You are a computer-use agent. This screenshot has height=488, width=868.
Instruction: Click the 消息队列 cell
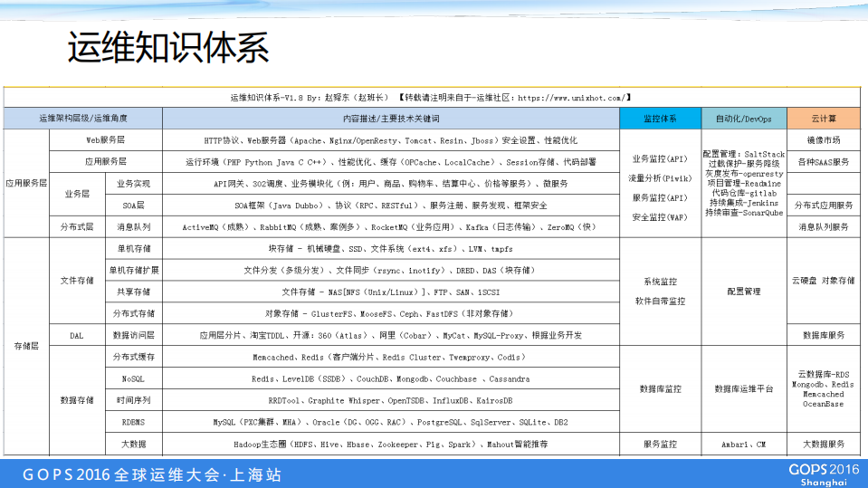click(x=133, y=227)
